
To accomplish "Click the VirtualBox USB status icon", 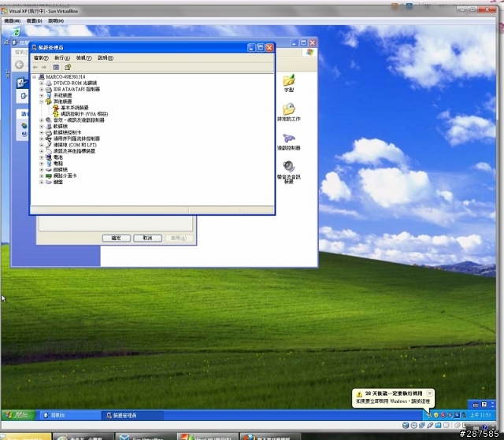I will [x=430, y=426].
